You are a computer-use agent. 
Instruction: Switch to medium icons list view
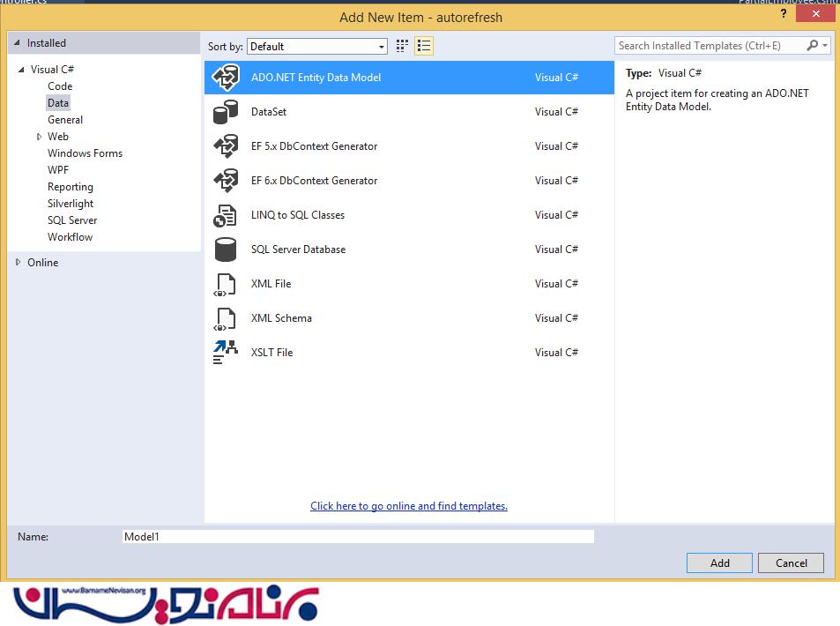pos(424,46)
